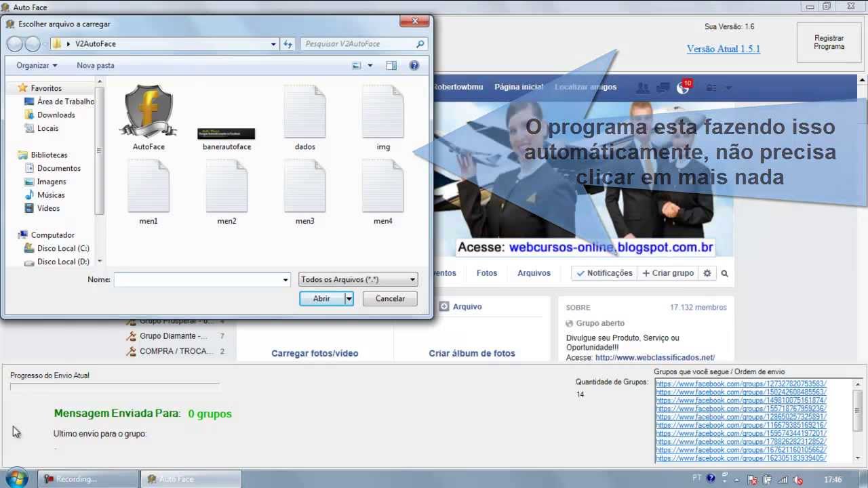
Task: Open the first group URL ending 753583
Action: (741, 384)
